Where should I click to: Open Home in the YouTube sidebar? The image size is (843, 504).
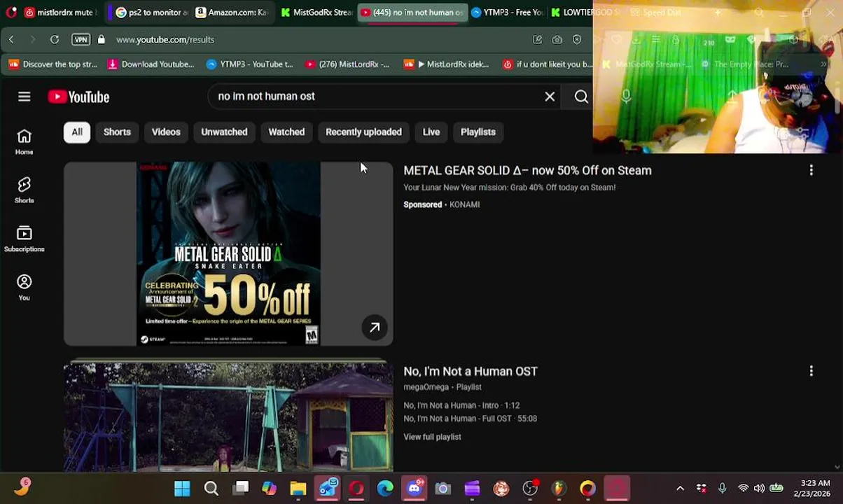click(24, 141)
